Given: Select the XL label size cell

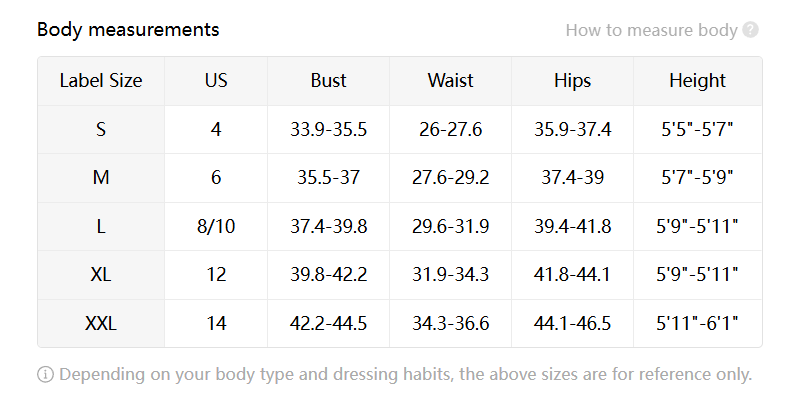Looking at the screenshot, I should point(101,275).
